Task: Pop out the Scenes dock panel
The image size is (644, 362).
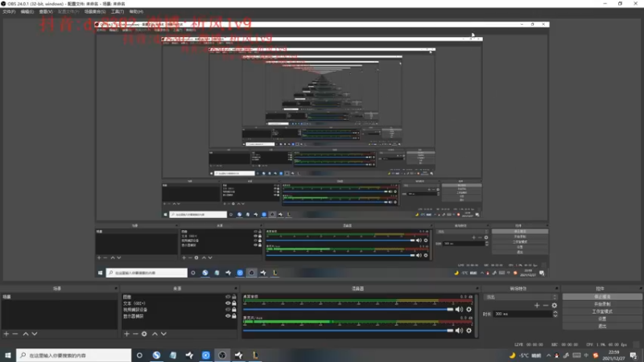Action: tap(116, 289)
